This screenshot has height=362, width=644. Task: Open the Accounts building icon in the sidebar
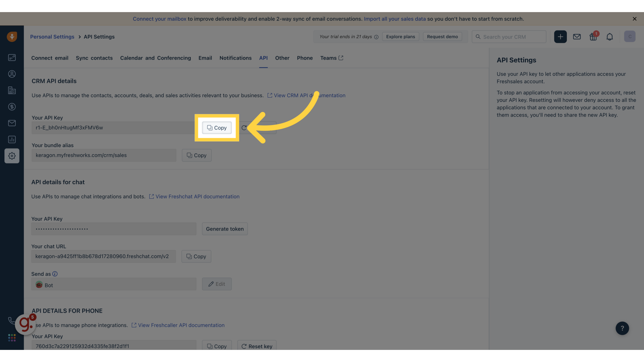(x=12, y=90)
